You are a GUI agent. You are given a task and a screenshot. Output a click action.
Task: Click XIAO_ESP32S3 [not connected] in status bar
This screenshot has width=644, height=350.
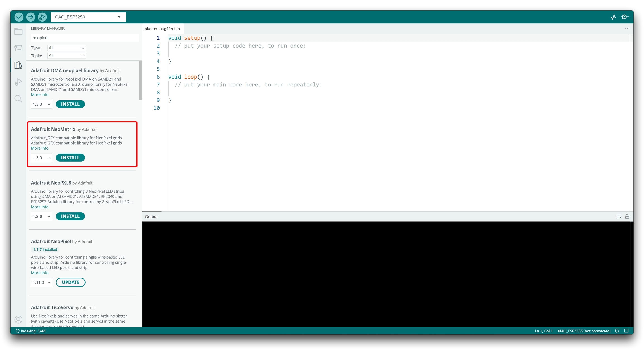(x=584, y=331)
